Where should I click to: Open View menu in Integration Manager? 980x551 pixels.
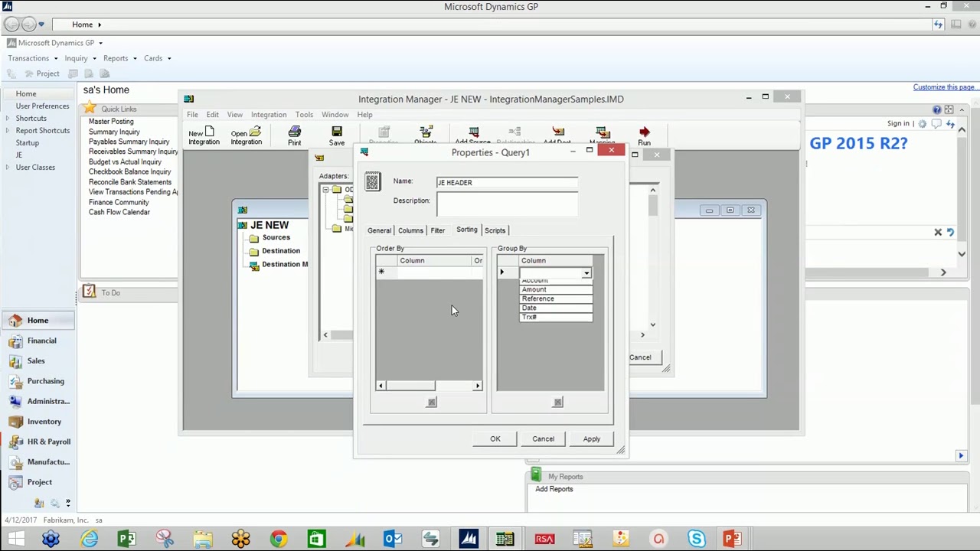point(234,115)
